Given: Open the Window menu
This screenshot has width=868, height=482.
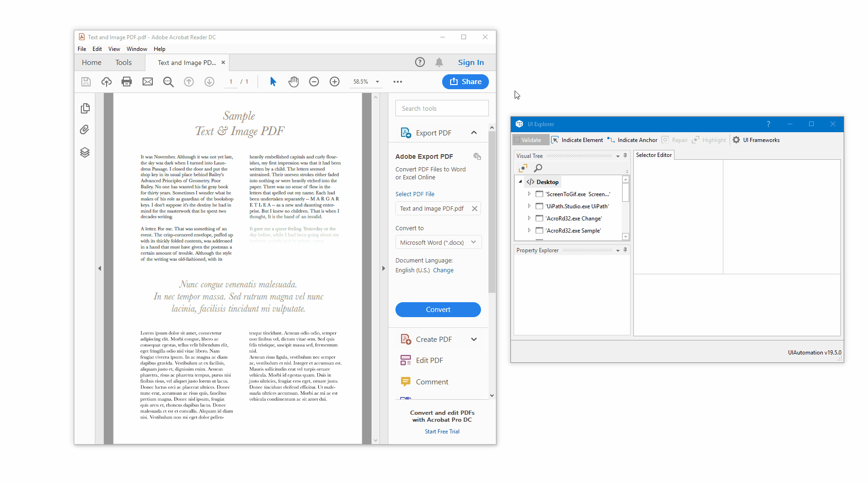Looking at the screenshot, I should point(136,49).
